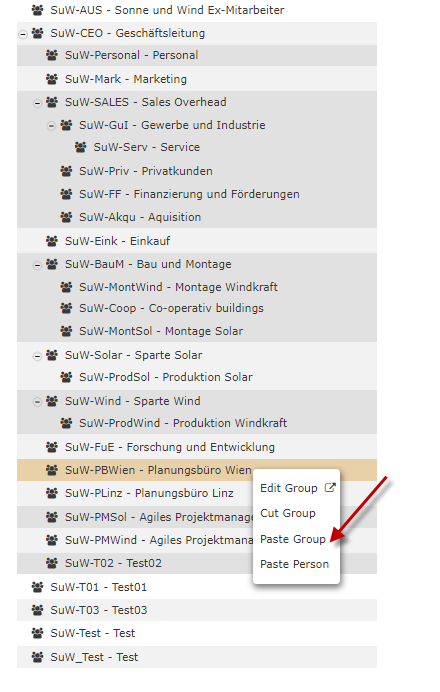
Task: Click the group icon beside SuW_Test
Action: (x=38, y=657)
